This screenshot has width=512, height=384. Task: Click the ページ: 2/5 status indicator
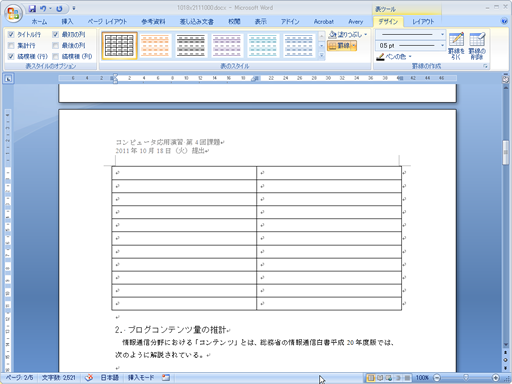[19, 378]
